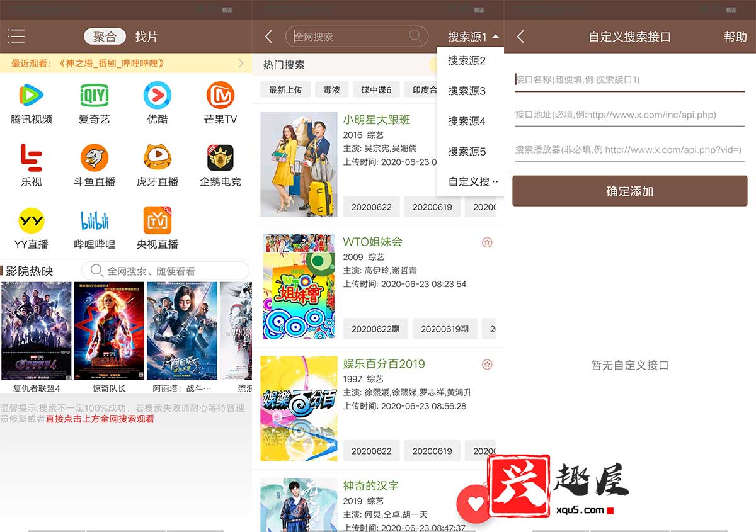The width and height of the screenshot is (756, 532).
Task: Tap the 最新上传 hot search tag
Action: (285, 89)
